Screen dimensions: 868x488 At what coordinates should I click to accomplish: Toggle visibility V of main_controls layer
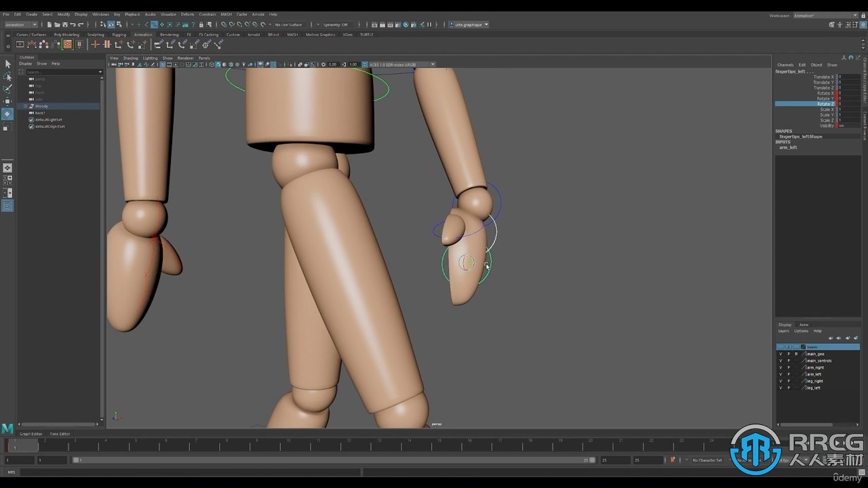click(x=781, y=361)
